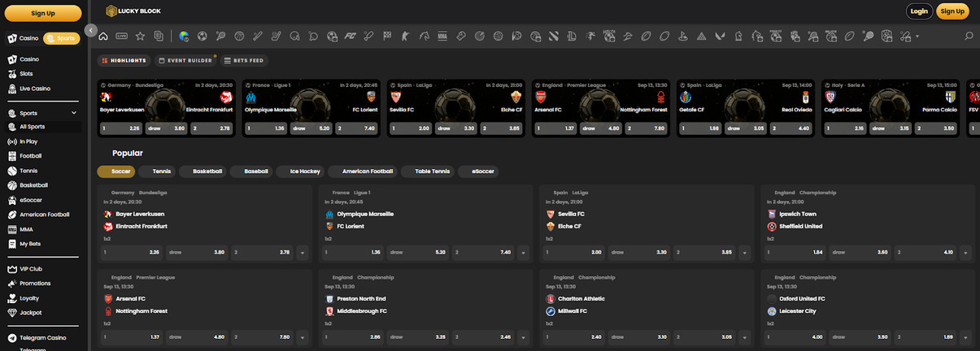Select the running athlete icon
980x351 pixels.
tap(591, 36)
